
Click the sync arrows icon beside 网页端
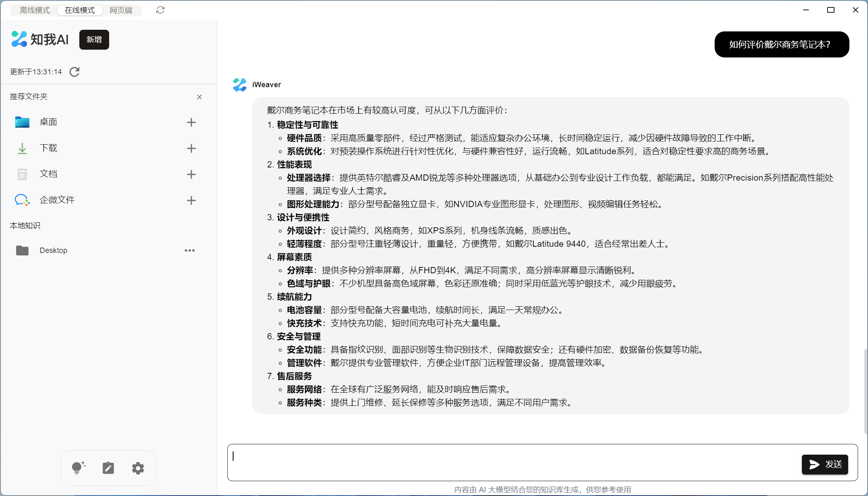[160, 10]
